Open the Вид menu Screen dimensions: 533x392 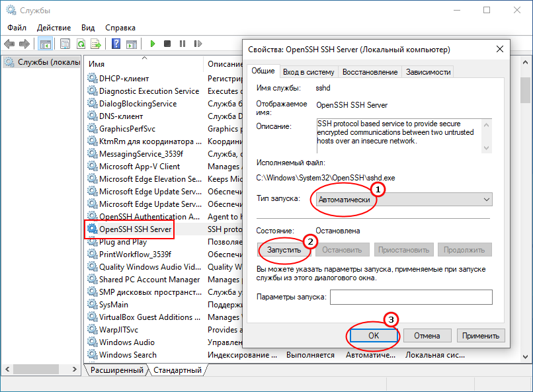coord(88,28)
